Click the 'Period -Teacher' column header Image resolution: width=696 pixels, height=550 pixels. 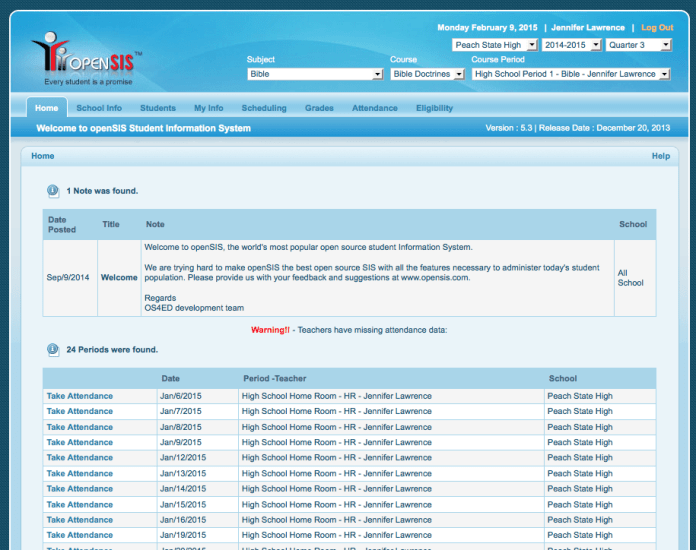[275, 379]
